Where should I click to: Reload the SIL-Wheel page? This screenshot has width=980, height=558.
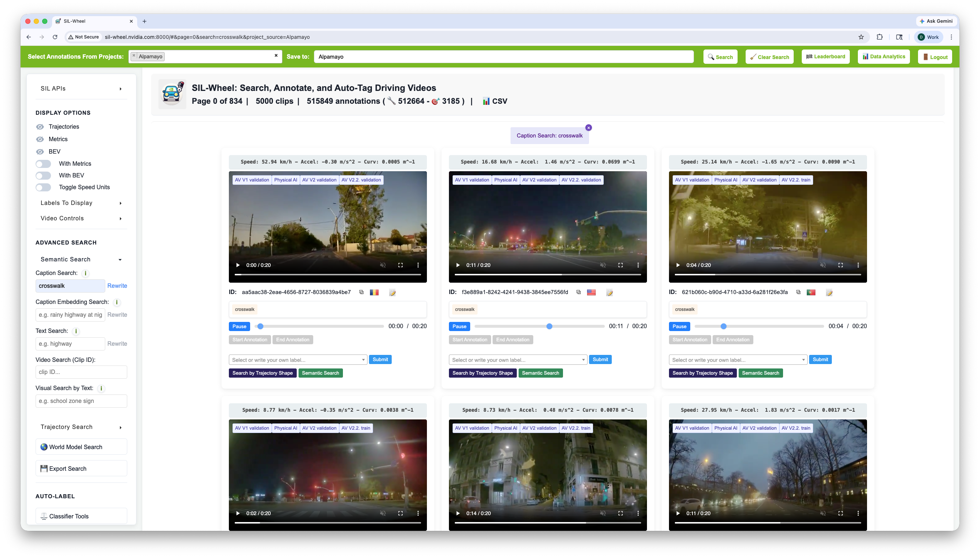[55, 37]
